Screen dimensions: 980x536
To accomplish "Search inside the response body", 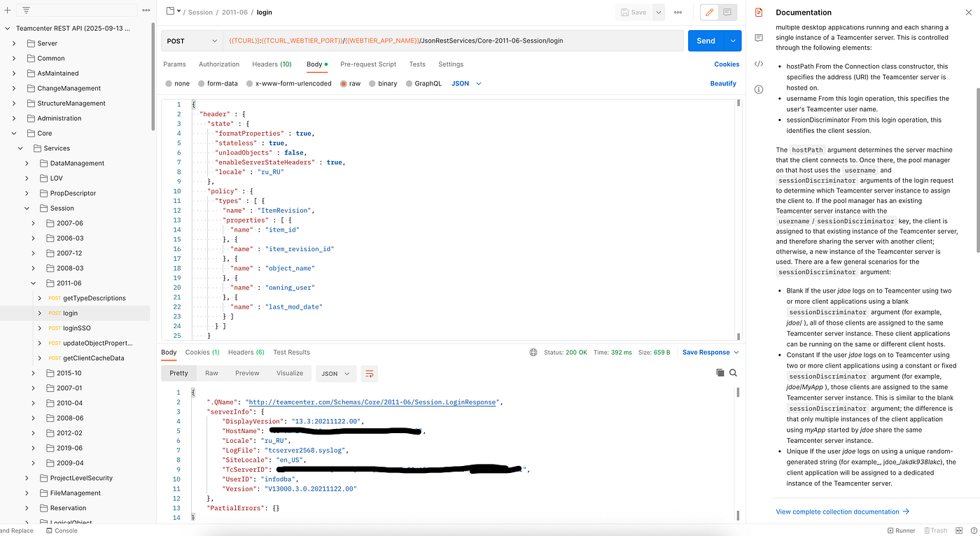I will 733,373.
